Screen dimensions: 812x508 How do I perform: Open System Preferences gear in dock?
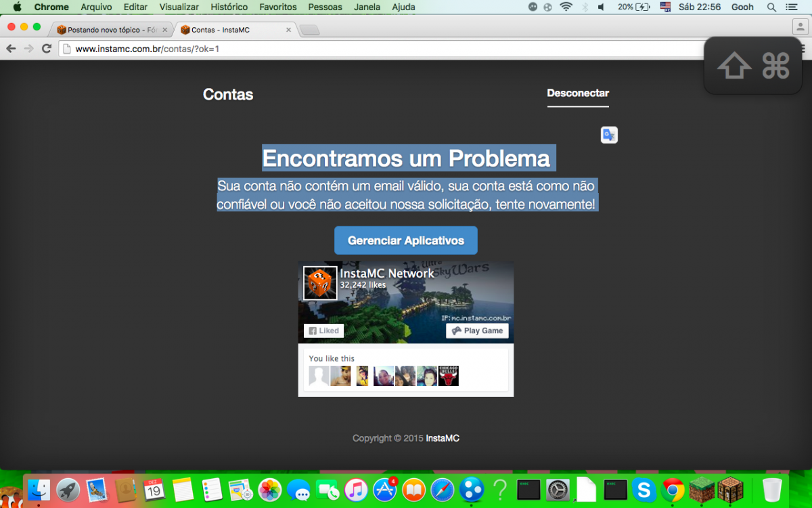pyautogui.click(x=558, y=490)
